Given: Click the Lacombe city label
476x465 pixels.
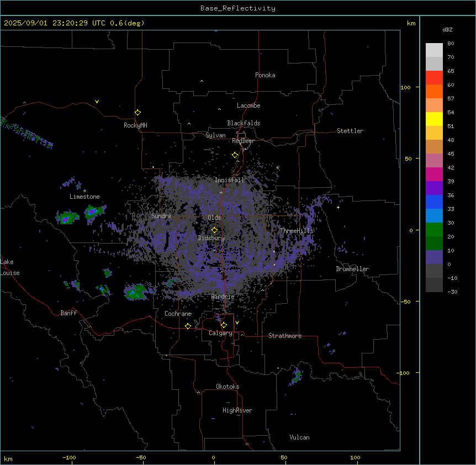Looking at the screenshot, I should click(248, 105).
